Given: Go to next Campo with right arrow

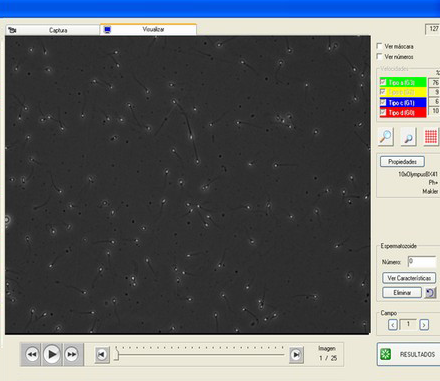Looking at the screenshot, I should 424,325.
